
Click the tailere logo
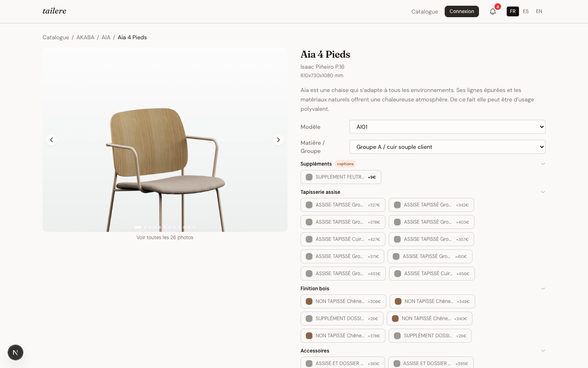pyautogui.click(x=54, y=11)
